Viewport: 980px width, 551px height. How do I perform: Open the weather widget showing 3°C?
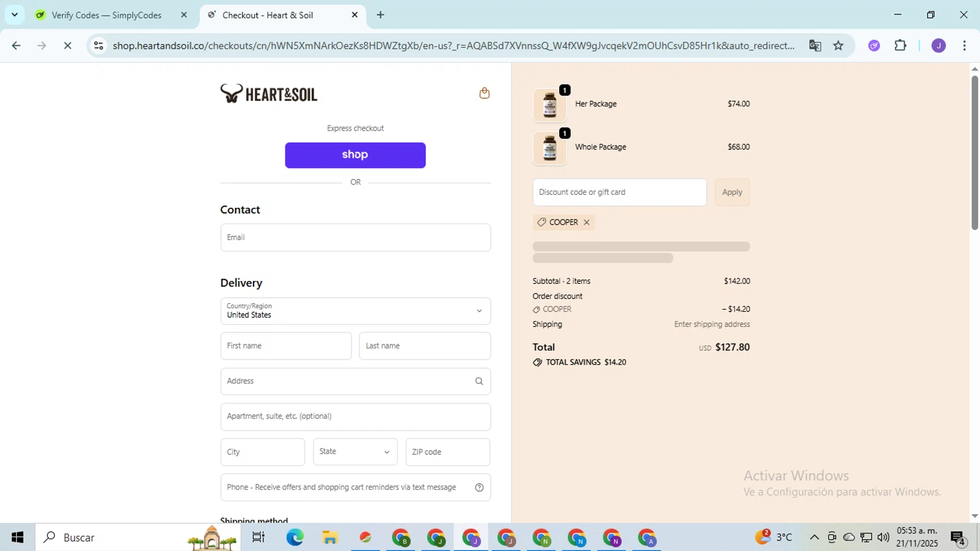point(774,537)
